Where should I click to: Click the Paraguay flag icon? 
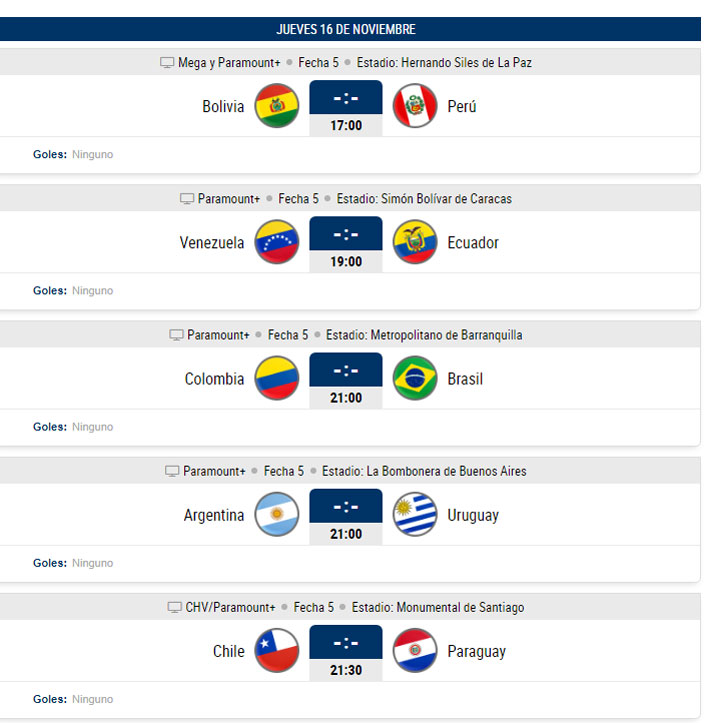415,651
